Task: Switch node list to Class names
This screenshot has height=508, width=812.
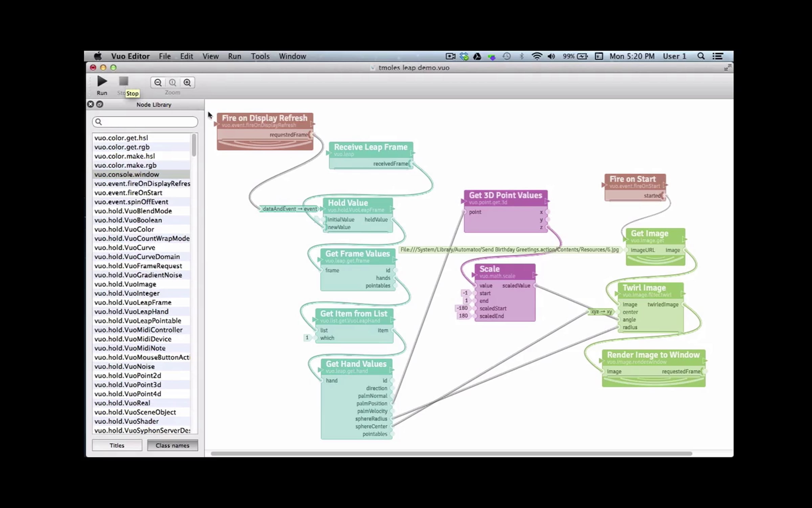Action: pyautogui.click(x=173, y=445)
